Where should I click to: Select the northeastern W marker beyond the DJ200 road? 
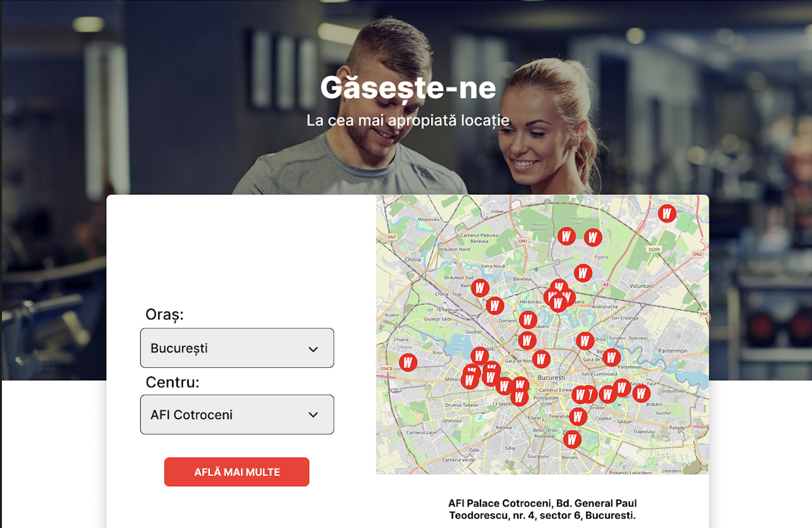[667, 214]
